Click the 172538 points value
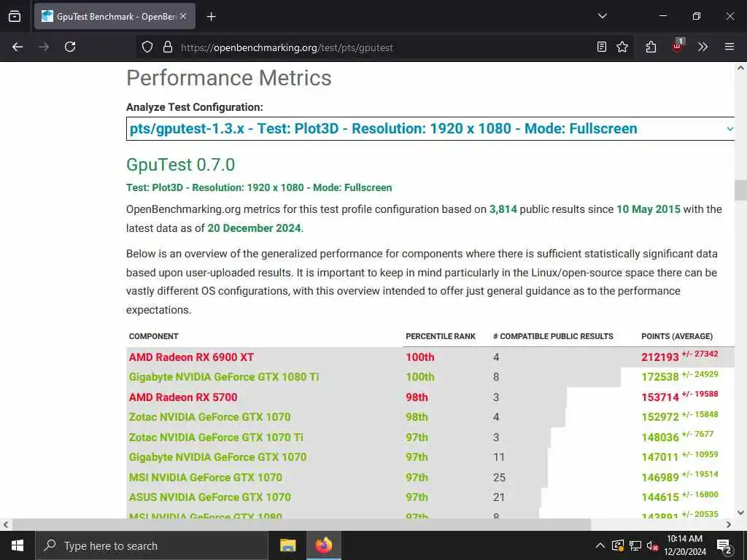 tap(659, 377)
